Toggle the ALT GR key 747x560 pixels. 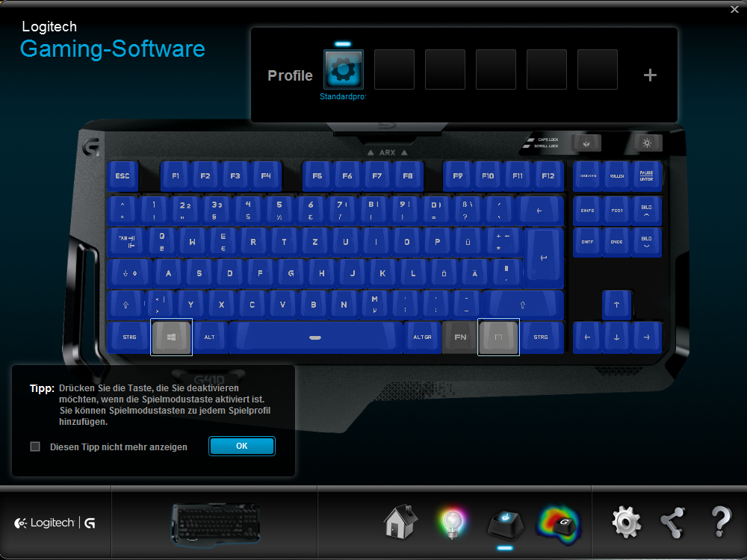[x=422, y=337]
